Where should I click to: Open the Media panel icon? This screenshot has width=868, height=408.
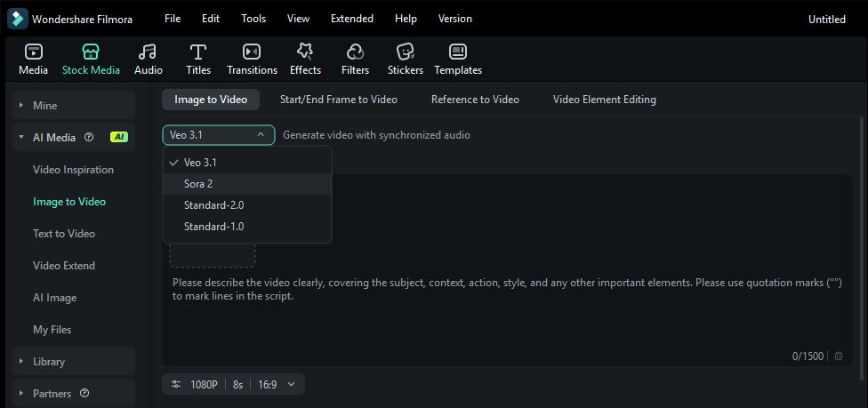33,59
